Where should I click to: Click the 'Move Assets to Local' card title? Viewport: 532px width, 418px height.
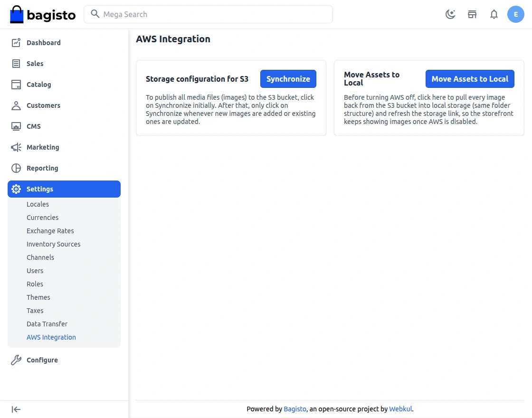tap(372, 79)
